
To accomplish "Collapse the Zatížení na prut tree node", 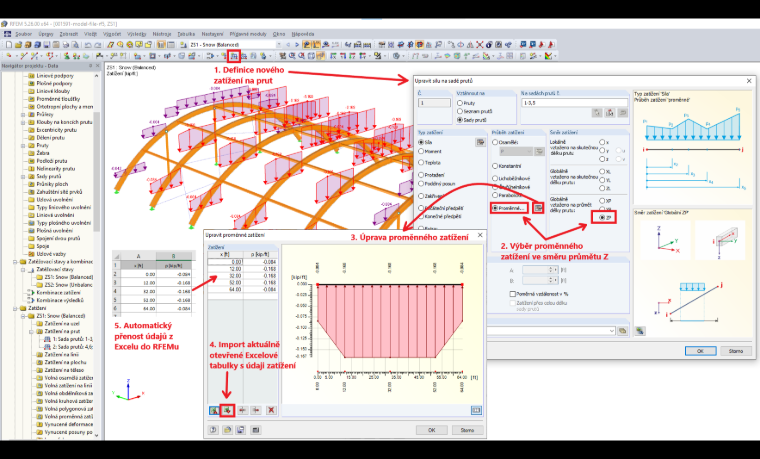I will pyautogui.click(x=32, y=332).
